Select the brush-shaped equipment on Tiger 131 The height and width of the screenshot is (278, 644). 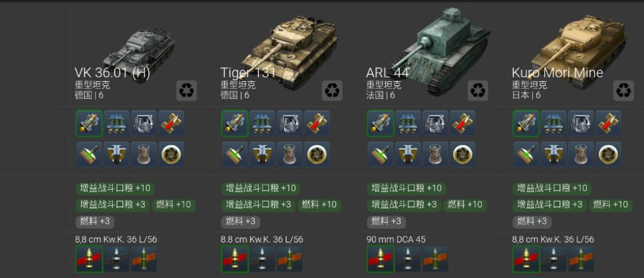(235, 155)
